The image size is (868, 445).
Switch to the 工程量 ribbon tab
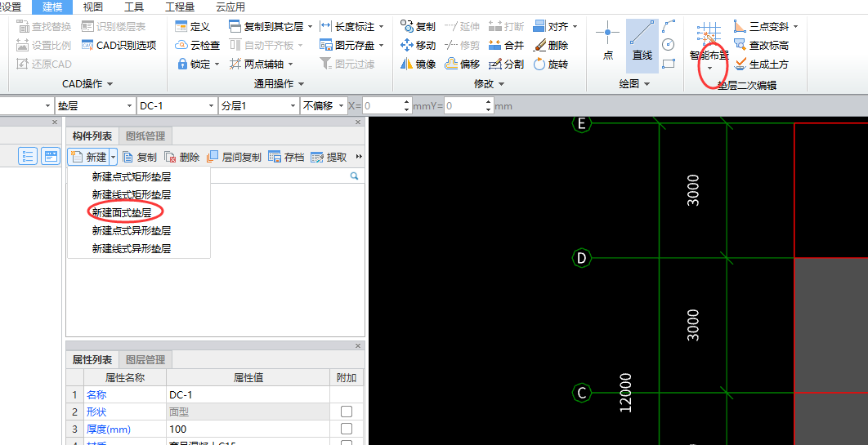(180, 7)
